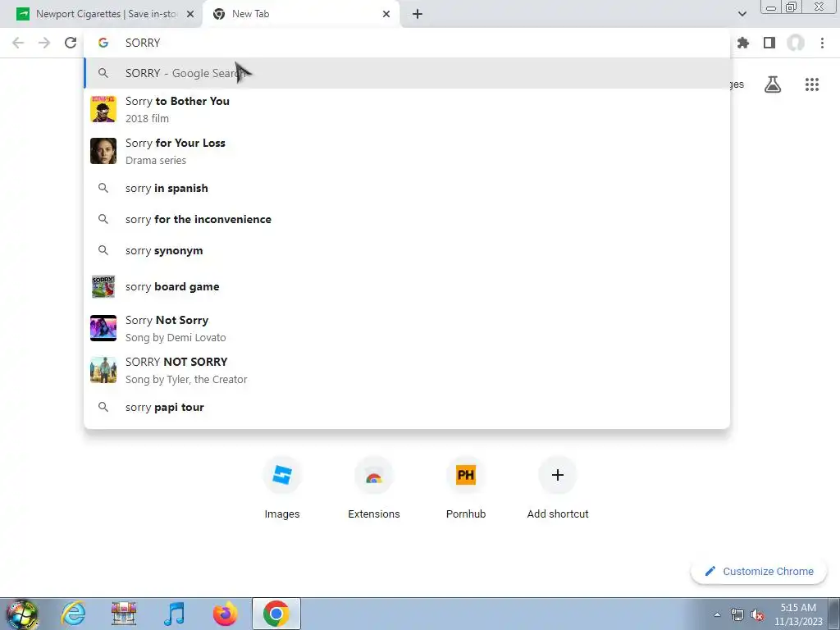Image resolution: width=840 pixels, height=630 pixels.
Task: Open the Windows Start button
Action: [x=22, y=614]
